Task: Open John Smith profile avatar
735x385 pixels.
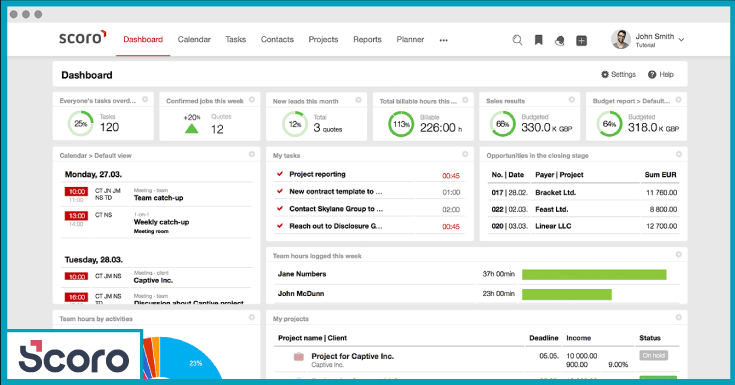Action: click(621, 39)
